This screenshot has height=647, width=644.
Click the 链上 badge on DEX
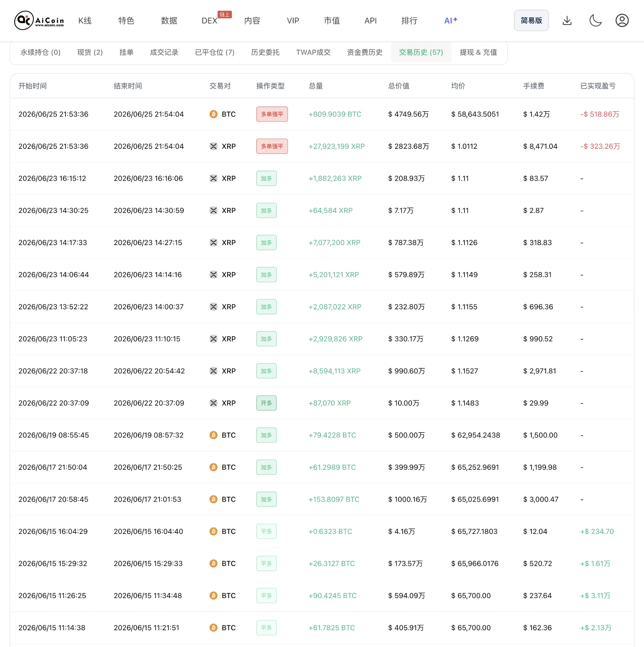click(x=224, y=15)
